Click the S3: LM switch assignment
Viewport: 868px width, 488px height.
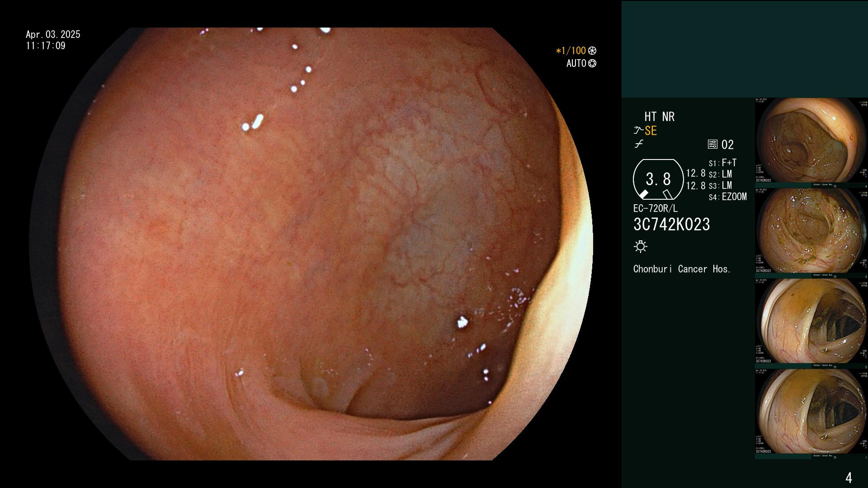click(720, 185)
